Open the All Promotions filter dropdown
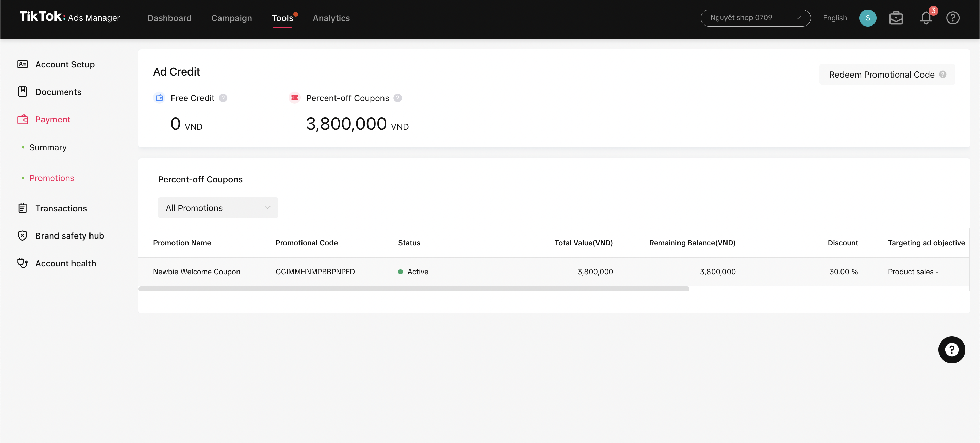This screenshot has height=443, width=980. coord(218,208)
